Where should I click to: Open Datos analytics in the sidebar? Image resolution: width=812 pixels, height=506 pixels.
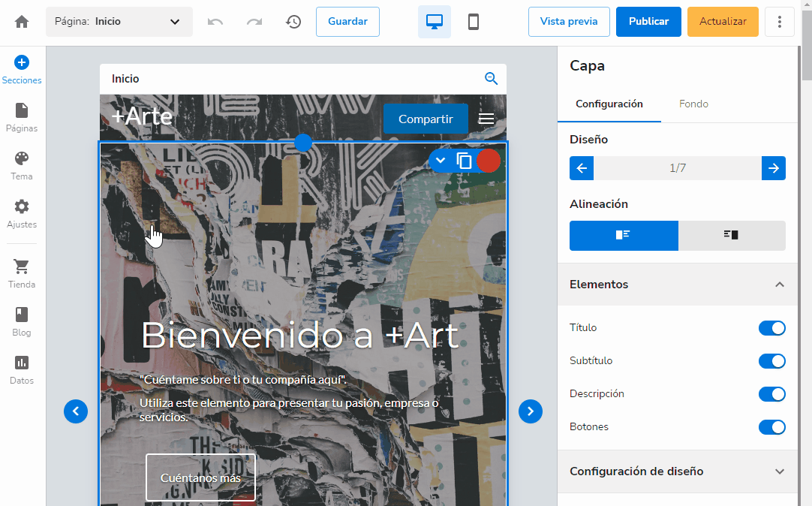point(22,371)
